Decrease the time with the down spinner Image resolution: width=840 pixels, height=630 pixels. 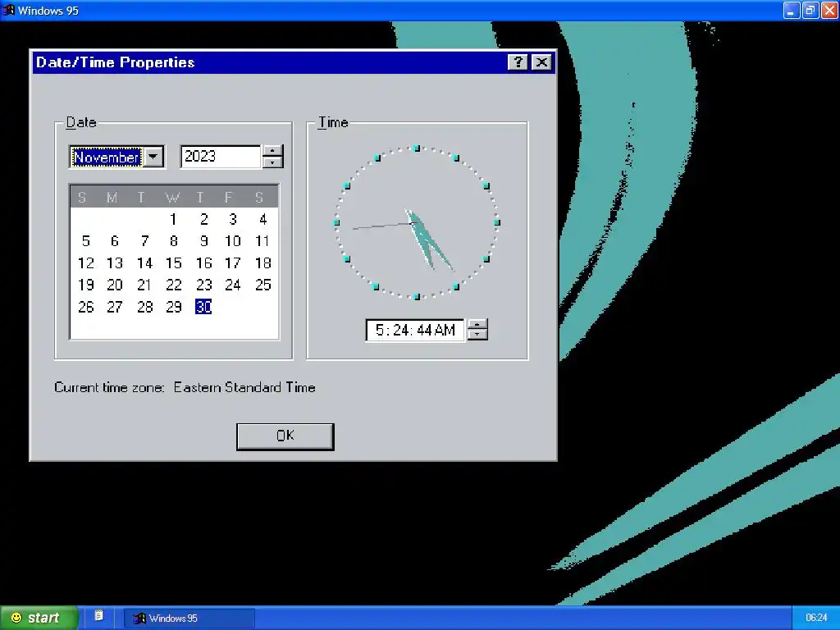click(477, 335)
